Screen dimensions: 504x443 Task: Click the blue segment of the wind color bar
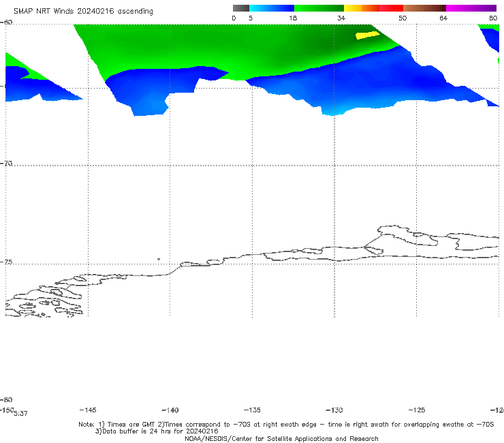[272, 8]
